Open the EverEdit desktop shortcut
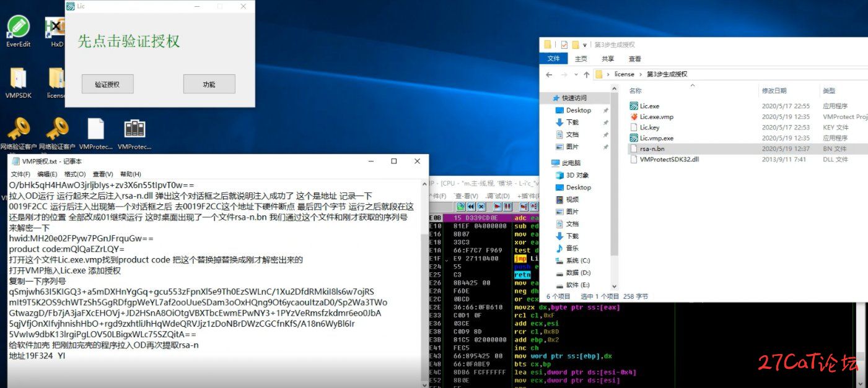Screen dimensions: 868x388 [18, 32]
